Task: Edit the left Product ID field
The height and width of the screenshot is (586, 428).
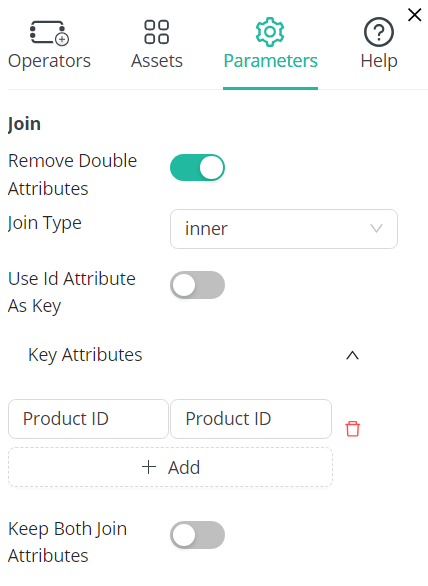Action: pyautogui.click(x=88, y=419)
